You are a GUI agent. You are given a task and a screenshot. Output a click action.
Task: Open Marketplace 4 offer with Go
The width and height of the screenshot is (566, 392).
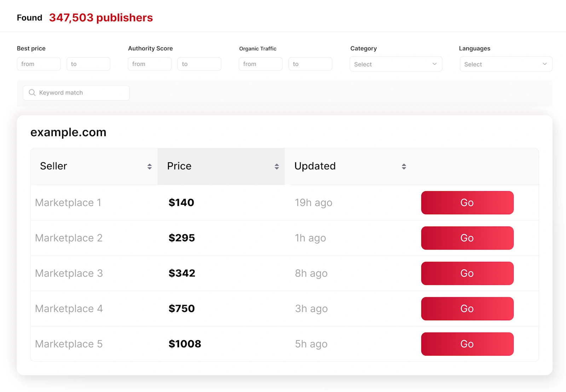pyautogui.click(x=467, y=309)
